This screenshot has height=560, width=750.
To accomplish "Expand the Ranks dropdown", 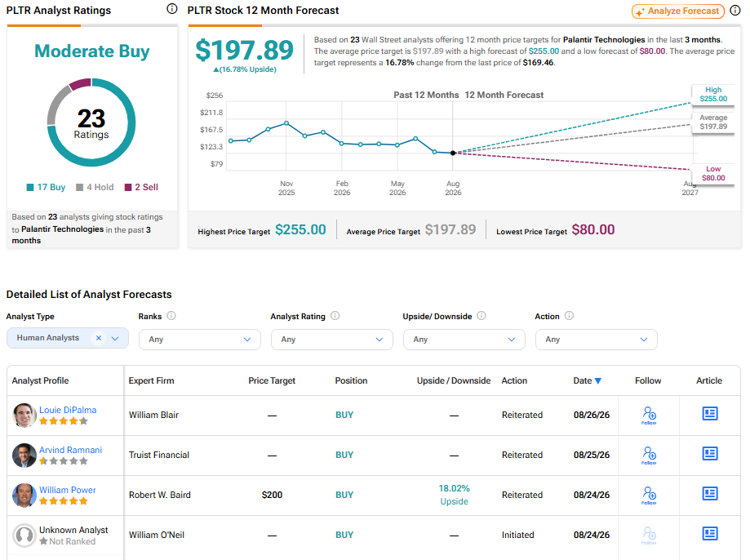I will tap(200, 340).
